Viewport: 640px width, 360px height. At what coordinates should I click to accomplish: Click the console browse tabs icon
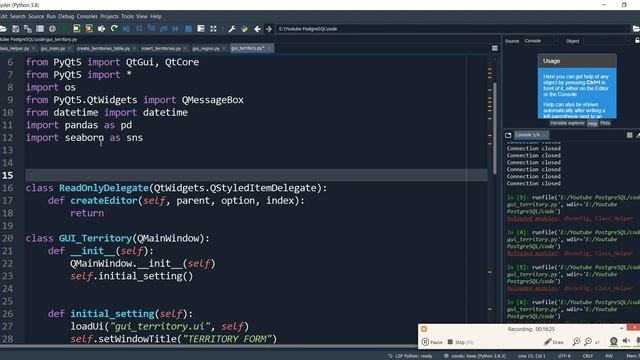click(x=508, y=135)
